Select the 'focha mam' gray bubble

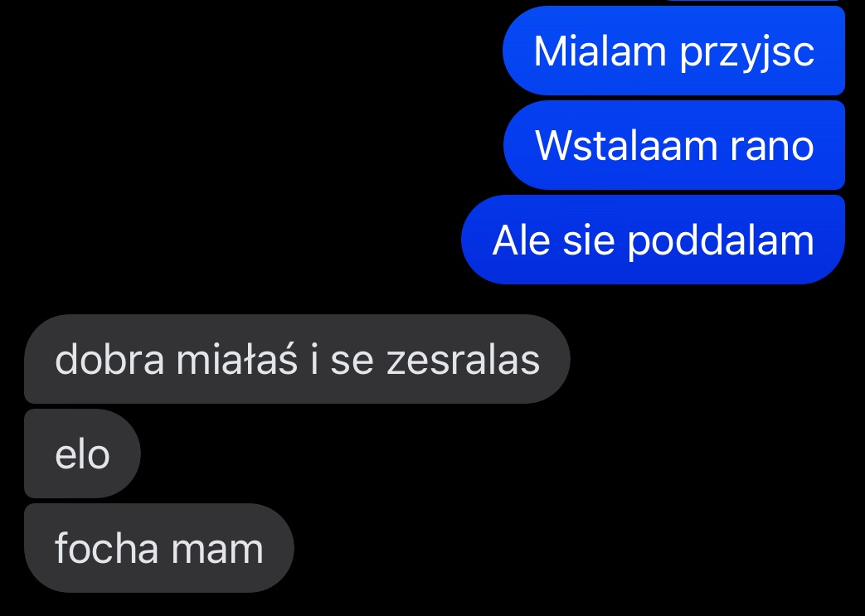point(159,548)
